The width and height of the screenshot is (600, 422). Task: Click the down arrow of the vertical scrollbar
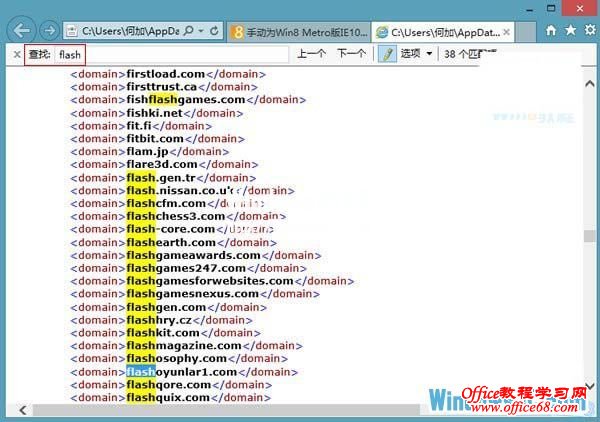(x=590, y=386)
